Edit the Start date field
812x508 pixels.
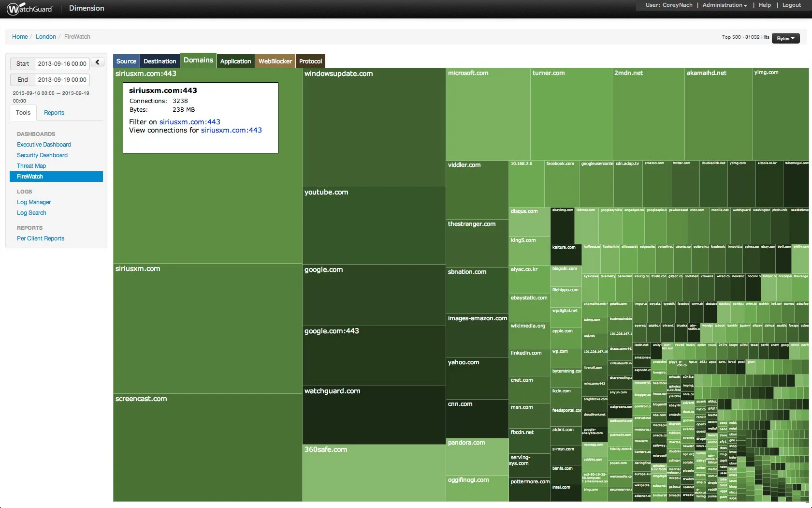62,64
